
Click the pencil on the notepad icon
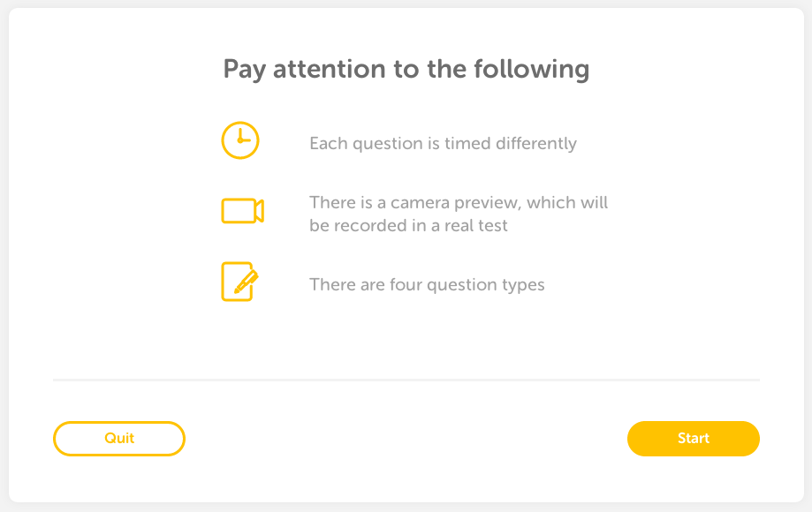tap(246, 282)
